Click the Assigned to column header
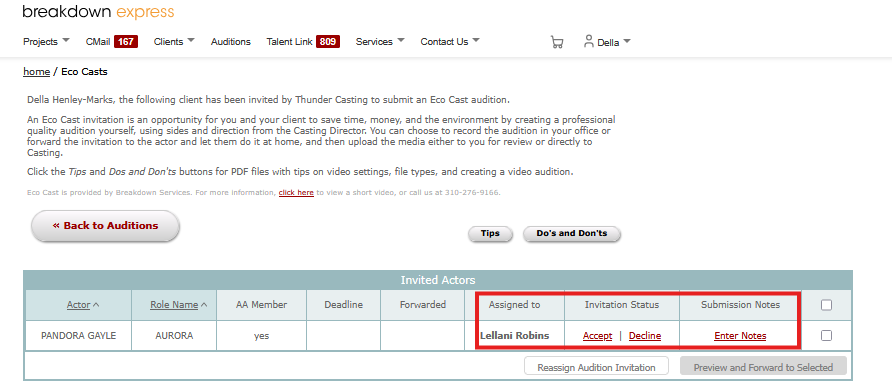Image resolution: width=892 pixels, height=386 pixels. 515,305
